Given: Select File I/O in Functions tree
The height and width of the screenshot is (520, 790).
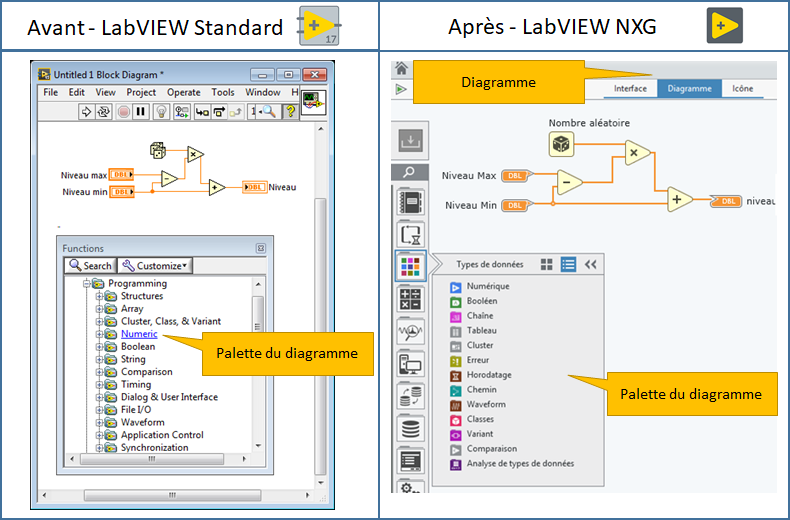Looking at the screenshot, I should point(136,410).
